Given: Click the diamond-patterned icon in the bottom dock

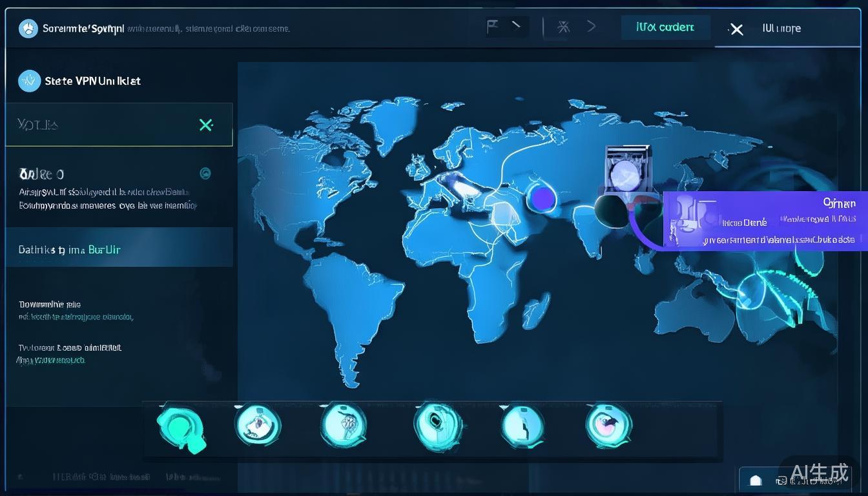Looking at the screenshot, I should [344, 426].
